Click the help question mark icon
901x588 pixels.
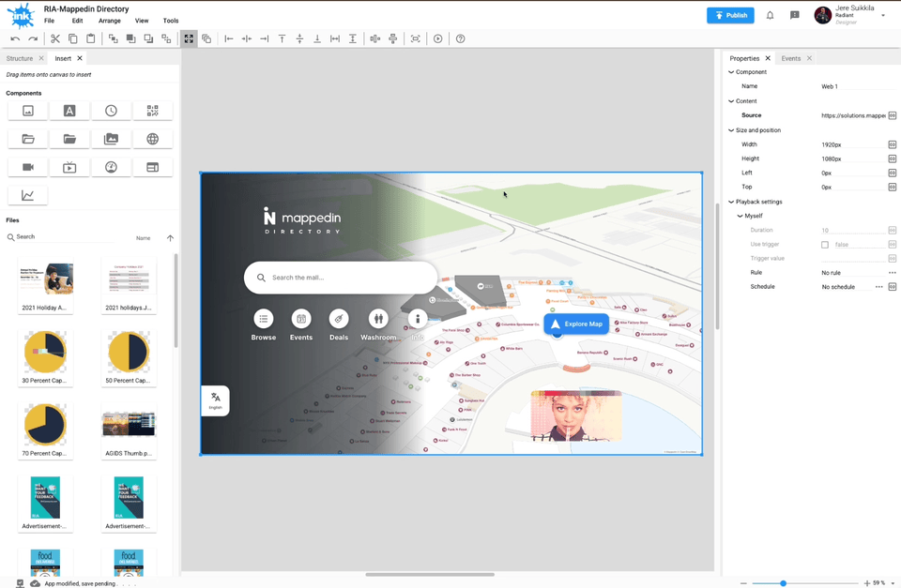[x=460, y=38]
